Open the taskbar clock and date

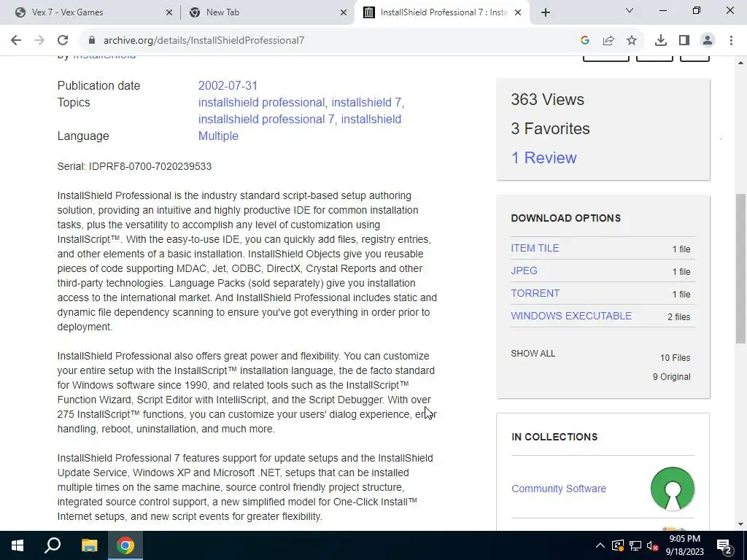point(684,545)
